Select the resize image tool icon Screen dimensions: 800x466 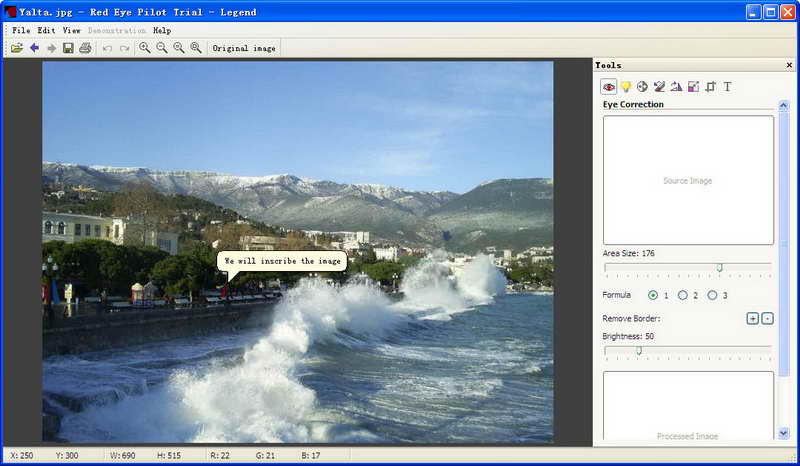(x=693, y=87)
